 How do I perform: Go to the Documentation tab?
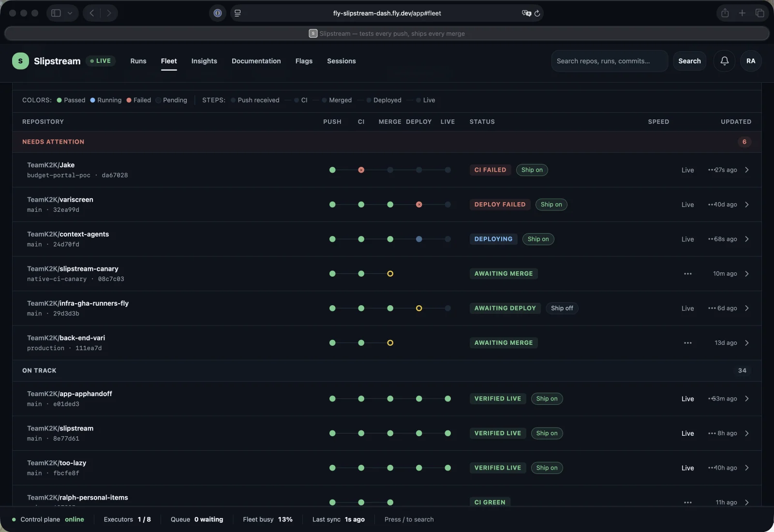[x=256, y=61]
